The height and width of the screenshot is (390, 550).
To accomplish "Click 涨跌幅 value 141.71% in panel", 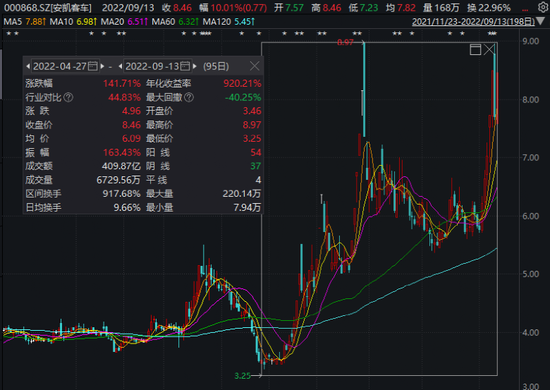I will click(122, 83).
